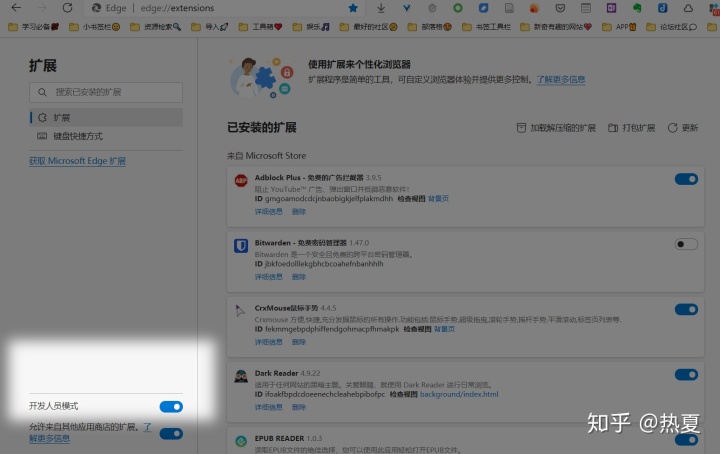Open the Pocket extension icon

560,8
